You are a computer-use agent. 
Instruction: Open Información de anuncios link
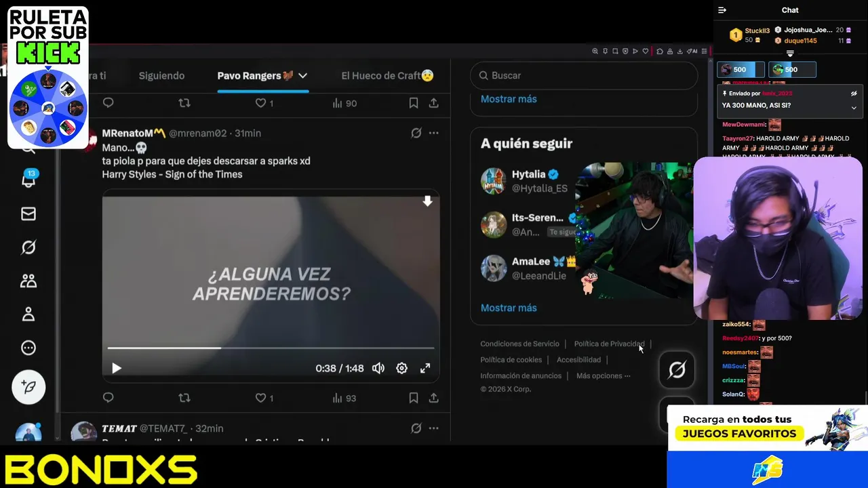click(x=521, y=376)
